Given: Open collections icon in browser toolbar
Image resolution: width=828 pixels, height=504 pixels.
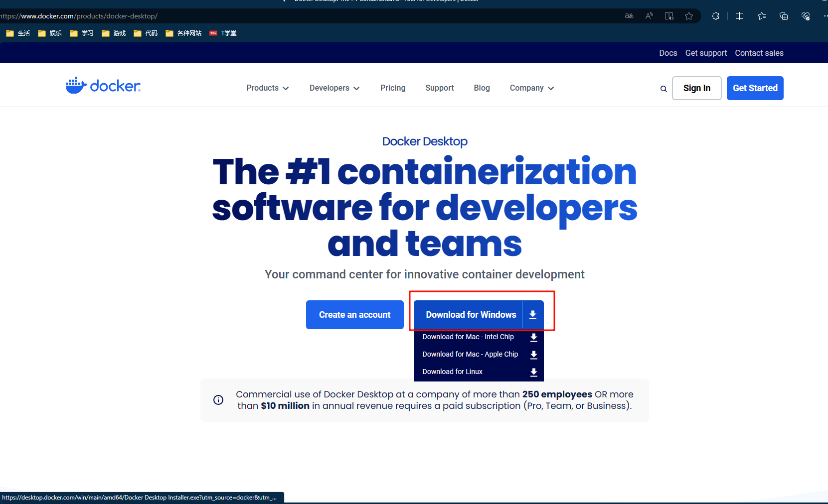Looking at the screenshot, I should coord(784,16).
